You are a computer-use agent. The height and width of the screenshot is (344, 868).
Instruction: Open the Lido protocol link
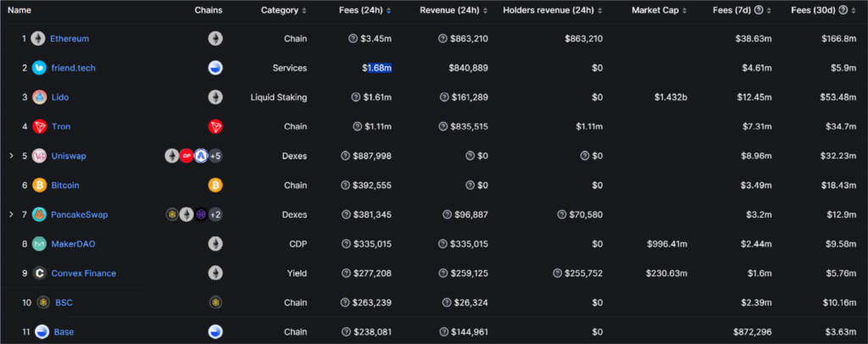pos(60,97)
